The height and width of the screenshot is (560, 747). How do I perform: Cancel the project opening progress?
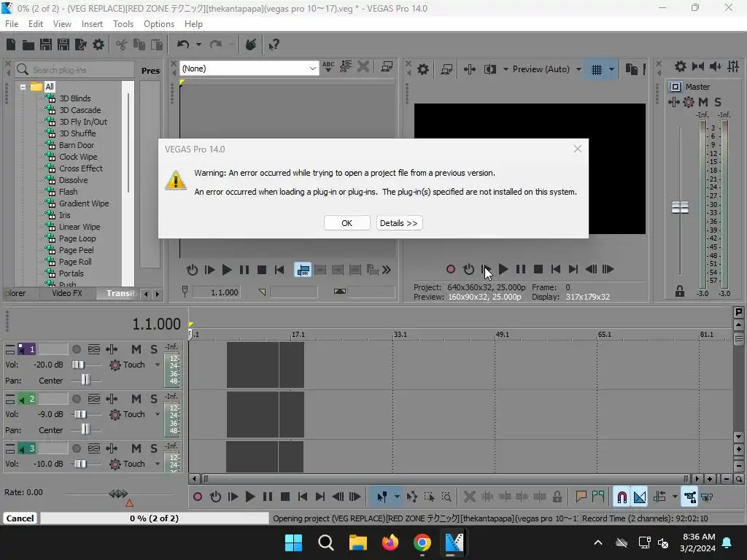[x=20, y=518]
